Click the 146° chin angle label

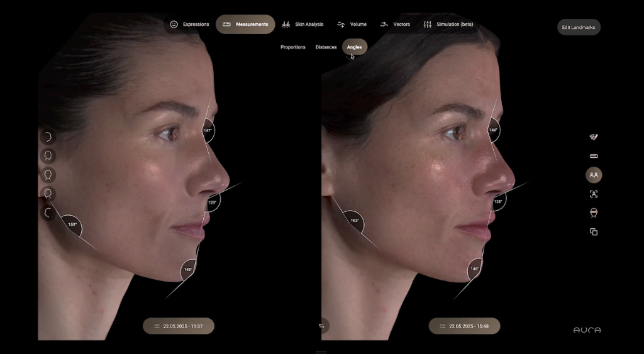475,269
